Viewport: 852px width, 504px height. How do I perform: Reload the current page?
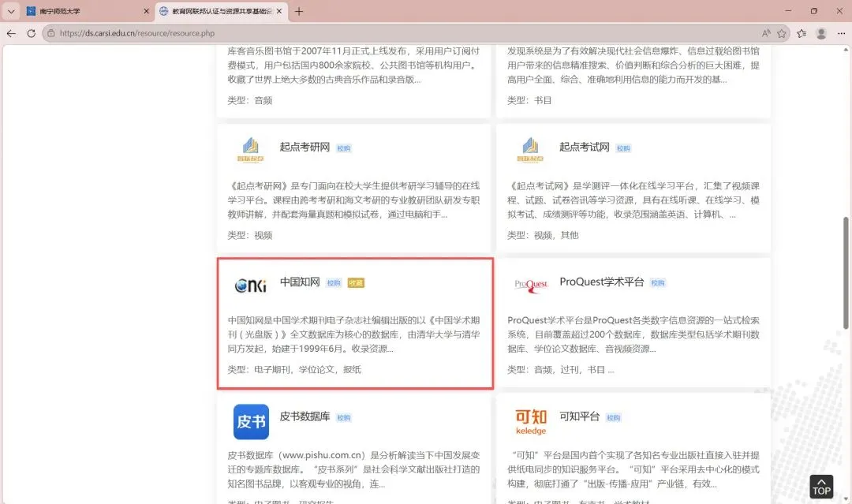[31, 33]
